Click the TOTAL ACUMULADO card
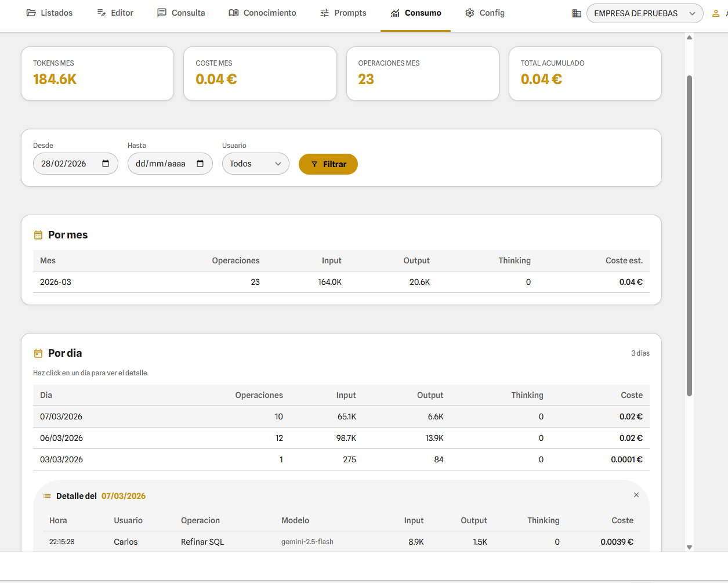The image size is (728, 583). (585, 74)
